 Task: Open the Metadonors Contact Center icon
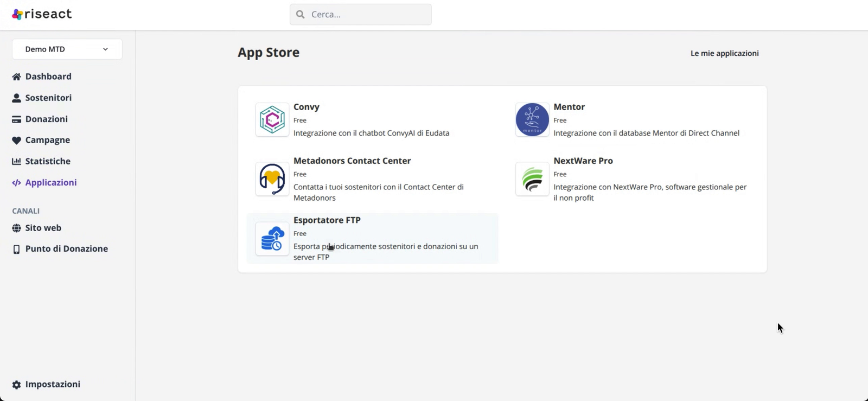[272, 179]
